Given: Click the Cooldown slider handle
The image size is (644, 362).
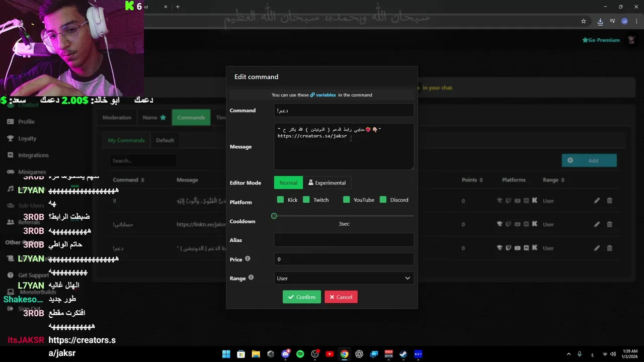Looking at the screenshot, I should (274, 216).
